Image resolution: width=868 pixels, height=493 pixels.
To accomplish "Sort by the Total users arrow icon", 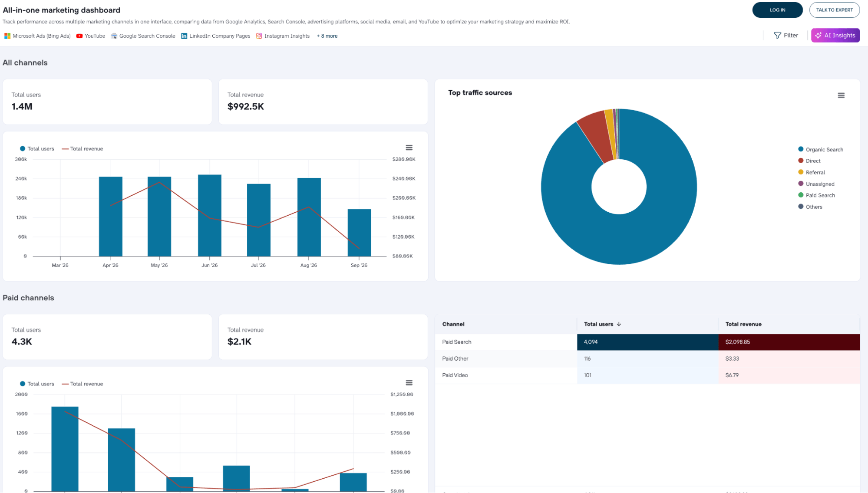I will click(619, 324).
